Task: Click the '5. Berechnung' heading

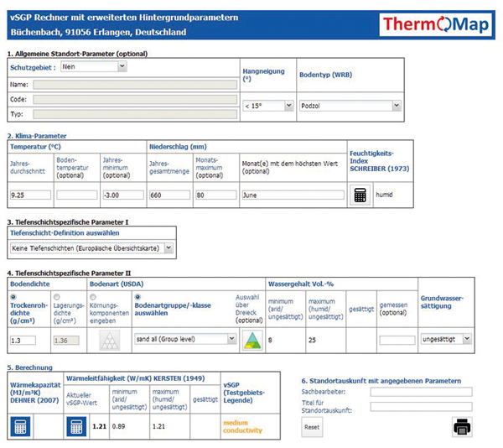Action: coord(30,367)
